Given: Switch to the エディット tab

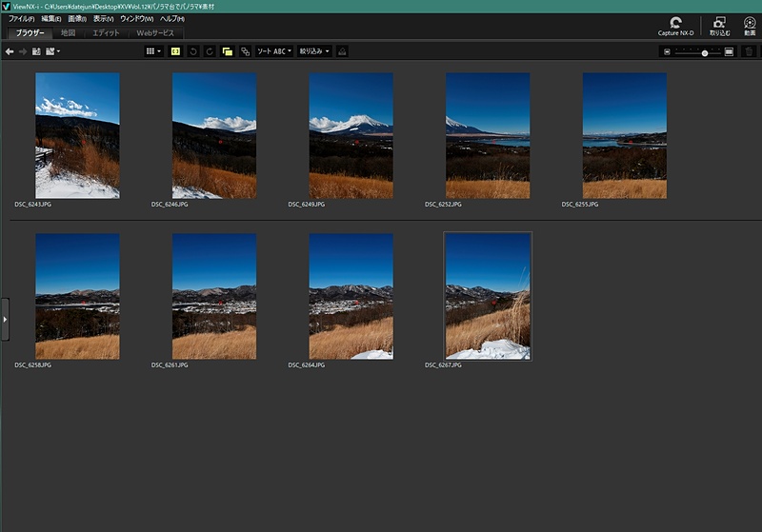Looking at the screenshot, I should pyautogui.click(x=106, y=33).
